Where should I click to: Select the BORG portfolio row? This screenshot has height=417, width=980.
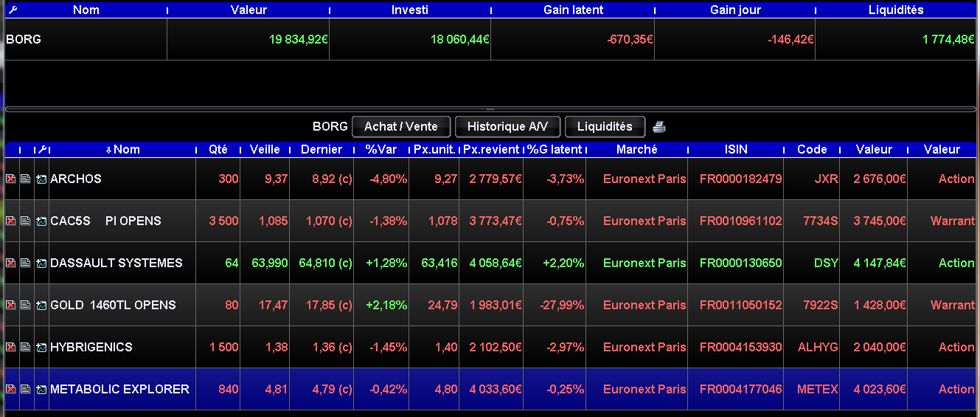click(x=490, y=39)
